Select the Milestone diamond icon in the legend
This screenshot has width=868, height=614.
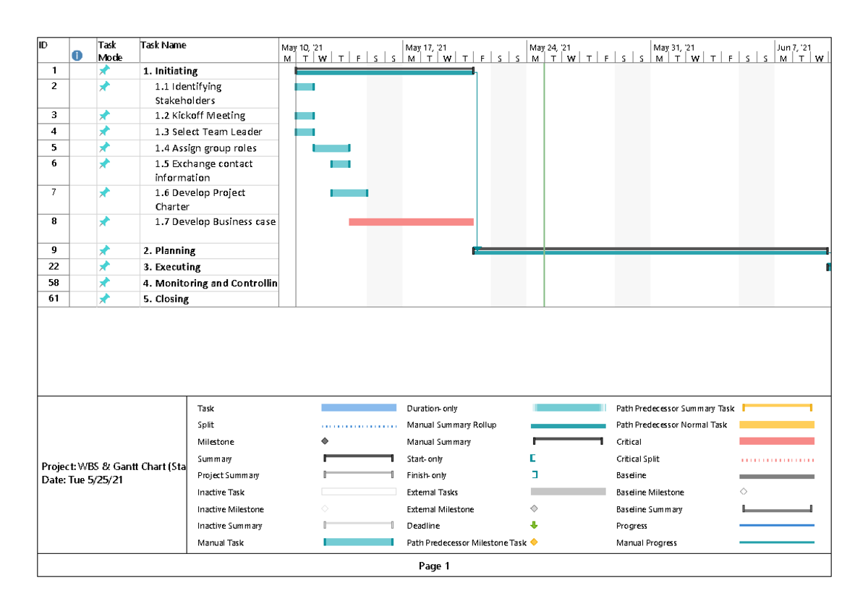(323, 441)
